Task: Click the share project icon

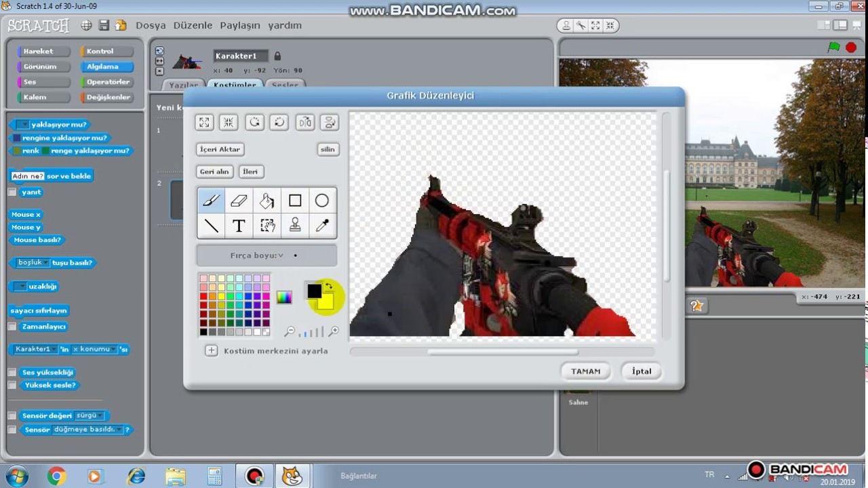Action: coord(121,25)
